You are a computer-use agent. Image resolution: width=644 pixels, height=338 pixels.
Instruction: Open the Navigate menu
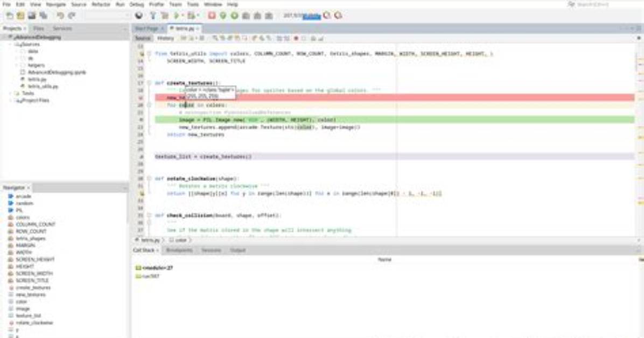click(56, 4)
